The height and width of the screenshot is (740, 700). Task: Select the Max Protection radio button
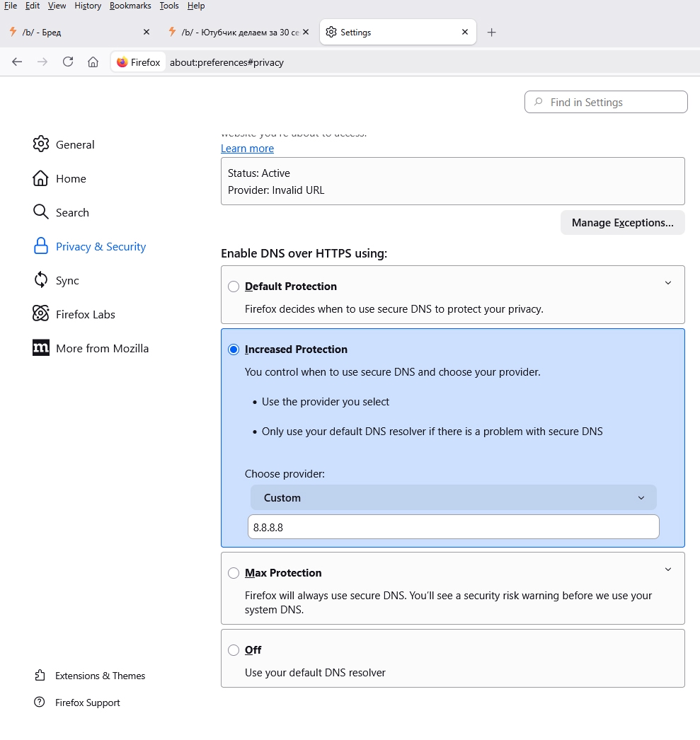(234, 573)
